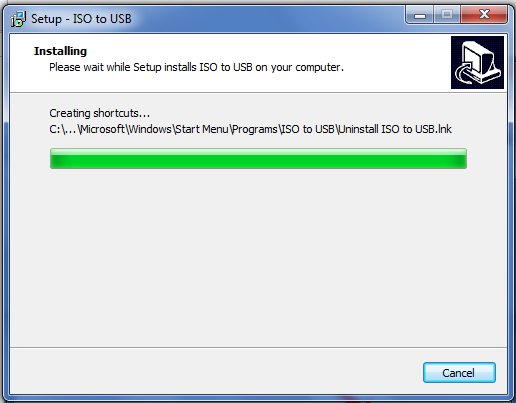Minimize the Setup window
This screenshot has width=516, height=403.
point(420,15)
